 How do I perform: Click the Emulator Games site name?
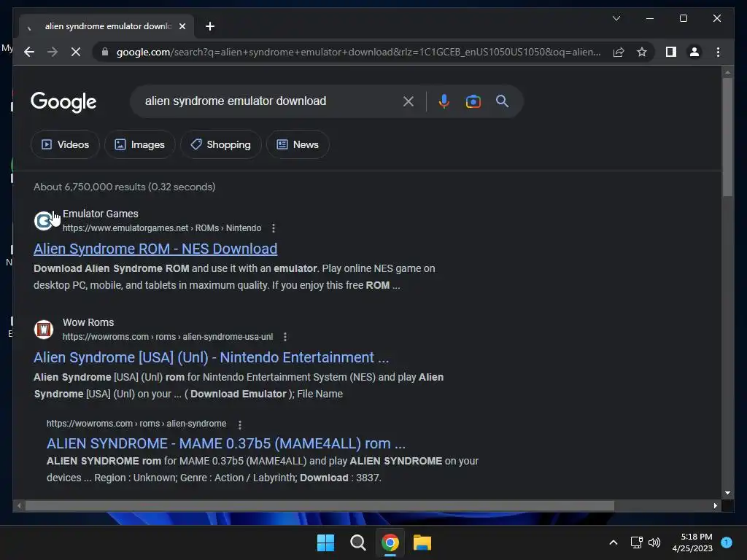(101, 214)
